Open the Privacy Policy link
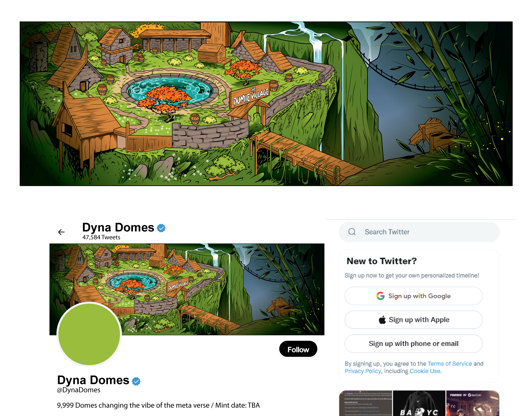Viewport: 532px width, 416px height. pyautogui.click(x=363, y=371)
